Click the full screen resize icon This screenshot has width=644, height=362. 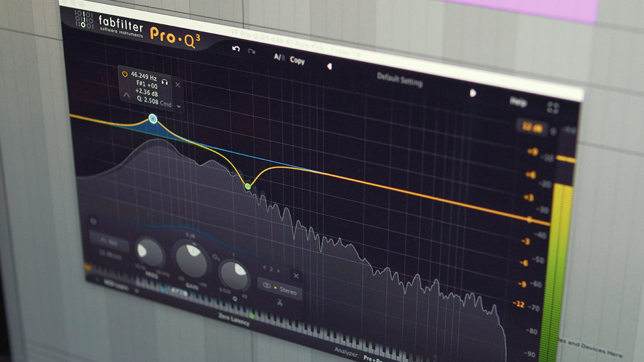553,107
